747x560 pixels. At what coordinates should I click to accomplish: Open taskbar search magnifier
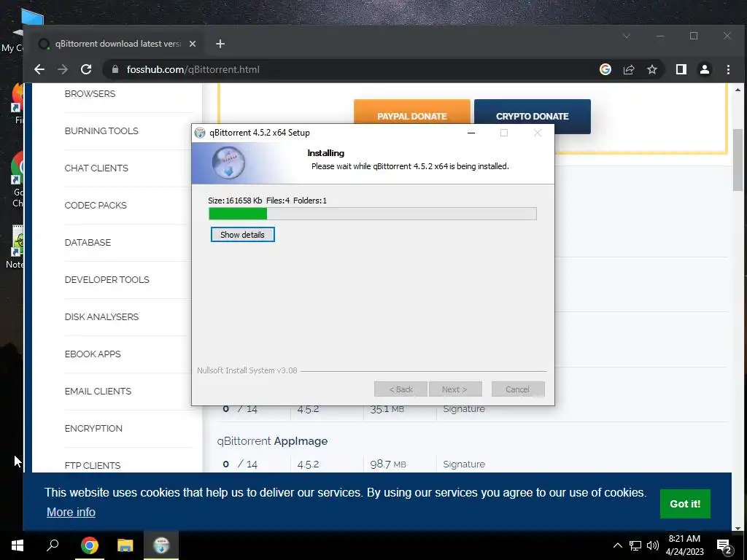pos(53,545)
